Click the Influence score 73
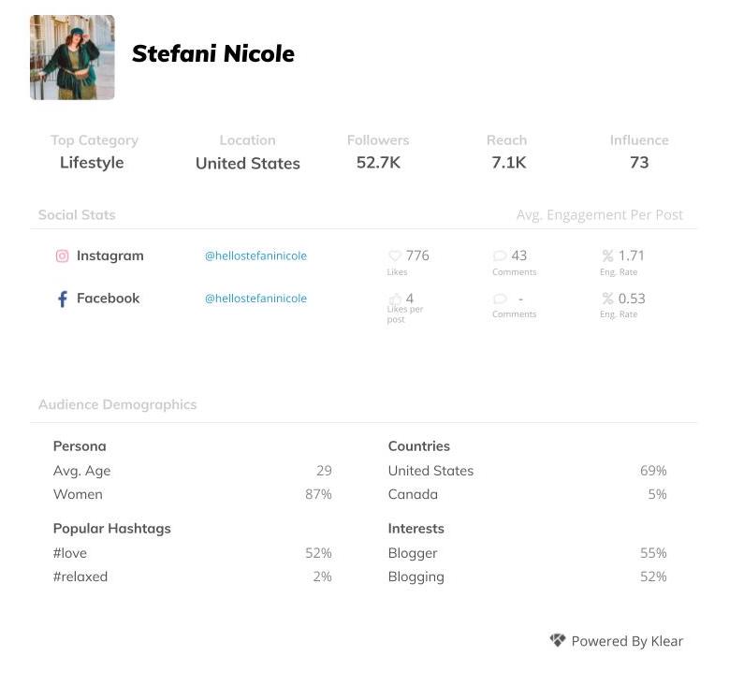The image size is (729, 700). [x=639, y=162]
